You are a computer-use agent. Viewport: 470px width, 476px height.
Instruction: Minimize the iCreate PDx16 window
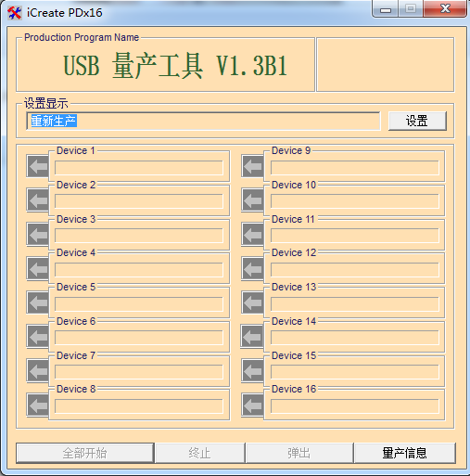click(386, 9)
